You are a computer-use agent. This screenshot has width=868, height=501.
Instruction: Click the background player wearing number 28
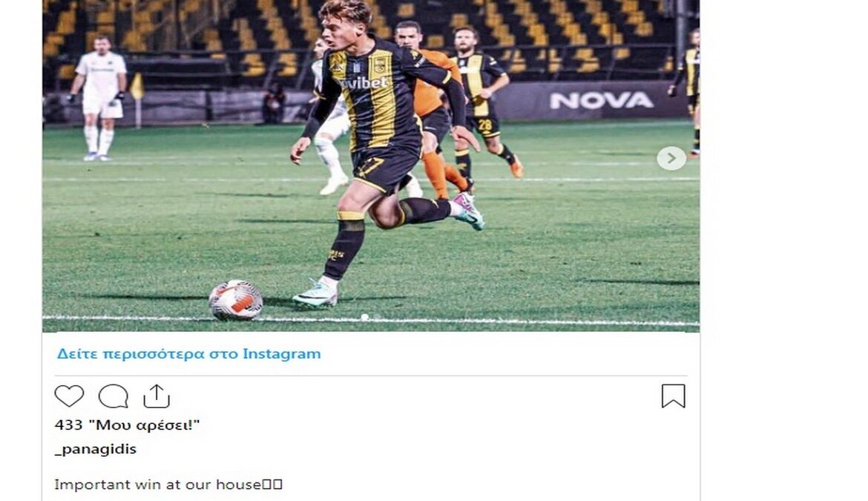click(x=483, y=99)
